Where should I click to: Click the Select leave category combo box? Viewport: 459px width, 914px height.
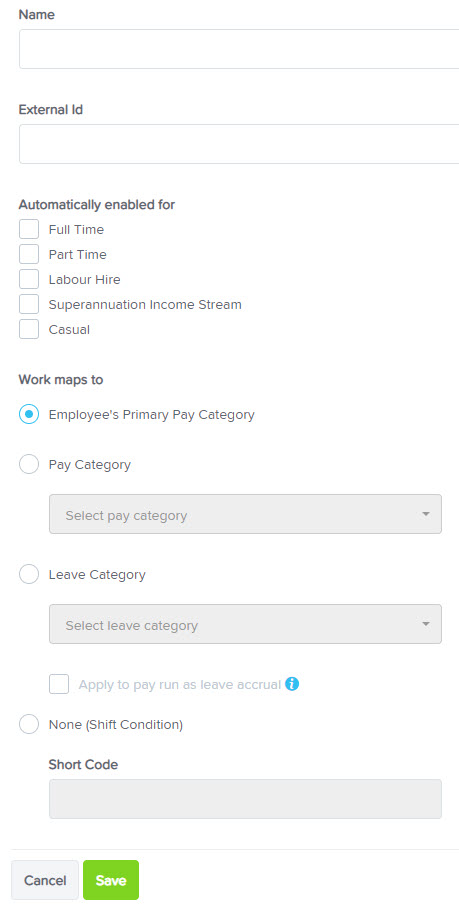point(245,624)
